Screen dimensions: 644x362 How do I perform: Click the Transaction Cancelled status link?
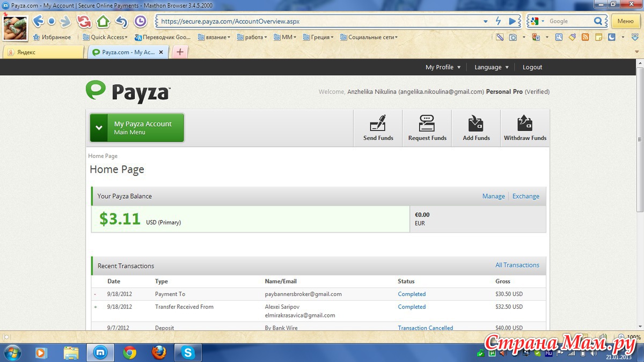tap(426, 328)
